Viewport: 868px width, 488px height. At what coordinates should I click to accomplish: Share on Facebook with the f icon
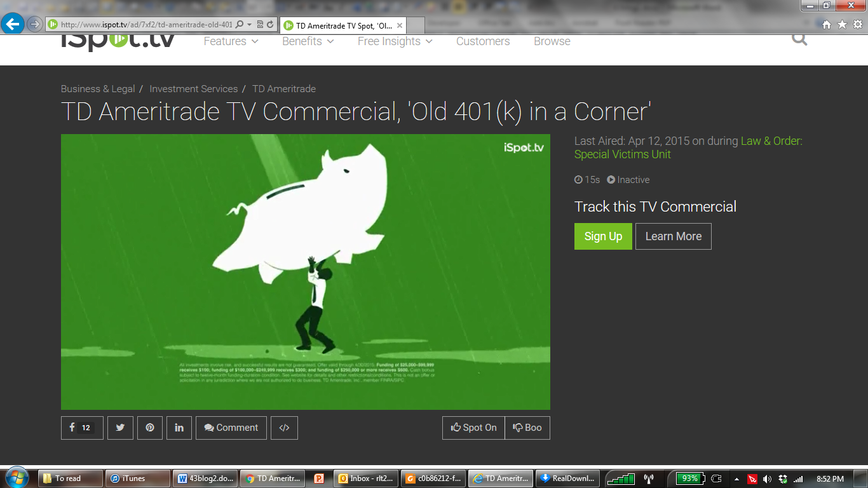pyautogui.click(x=82, y=428)
